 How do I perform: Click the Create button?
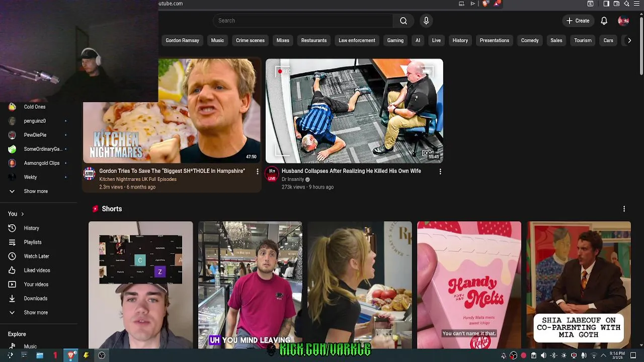[x=578, y=21]
